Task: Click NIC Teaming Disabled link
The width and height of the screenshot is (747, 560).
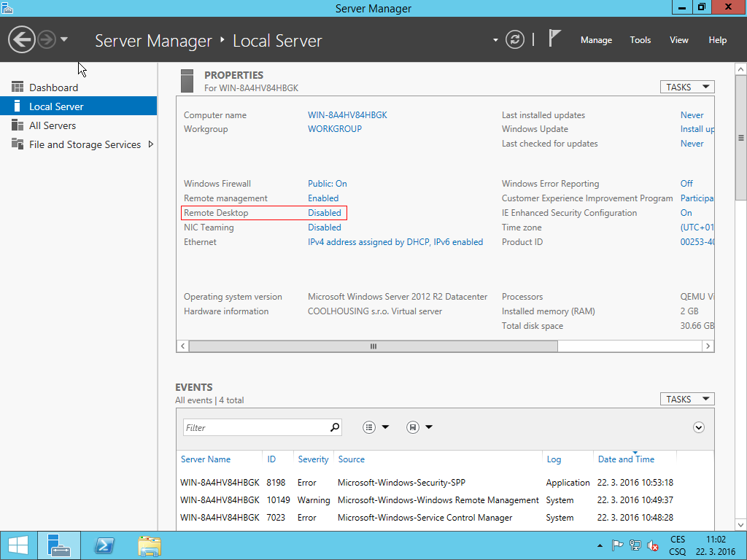Action: (x=325, y=227)
